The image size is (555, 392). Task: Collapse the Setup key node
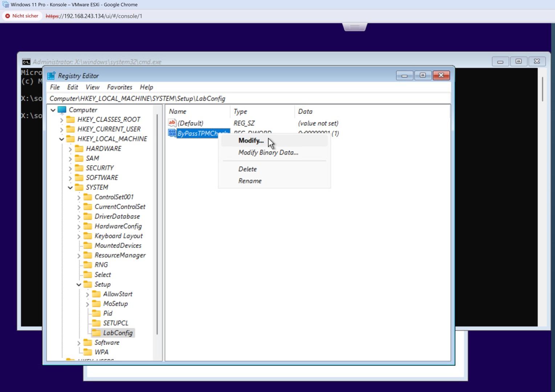[x=79, y=285]
